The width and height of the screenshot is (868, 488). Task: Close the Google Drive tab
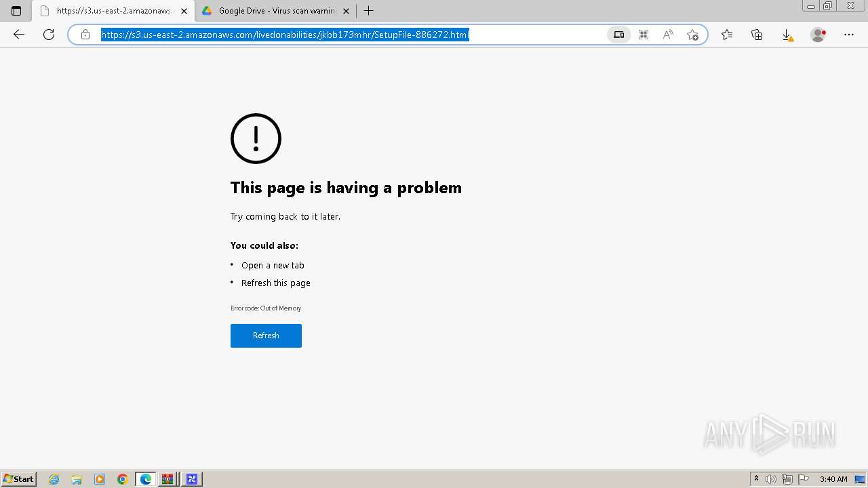pos(347,11)
